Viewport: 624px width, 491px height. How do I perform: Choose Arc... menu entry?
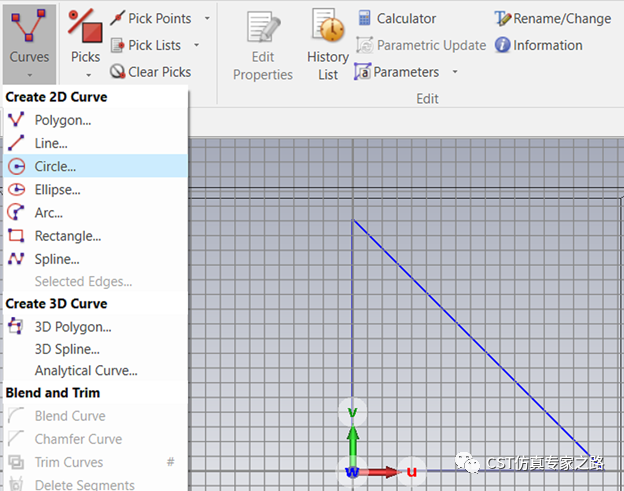tap(96, 212)
